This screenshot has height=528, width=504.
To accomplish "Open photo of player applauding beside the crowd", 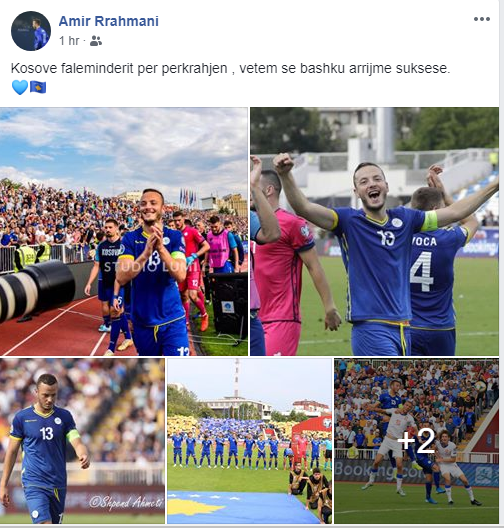I will [124, 231].
